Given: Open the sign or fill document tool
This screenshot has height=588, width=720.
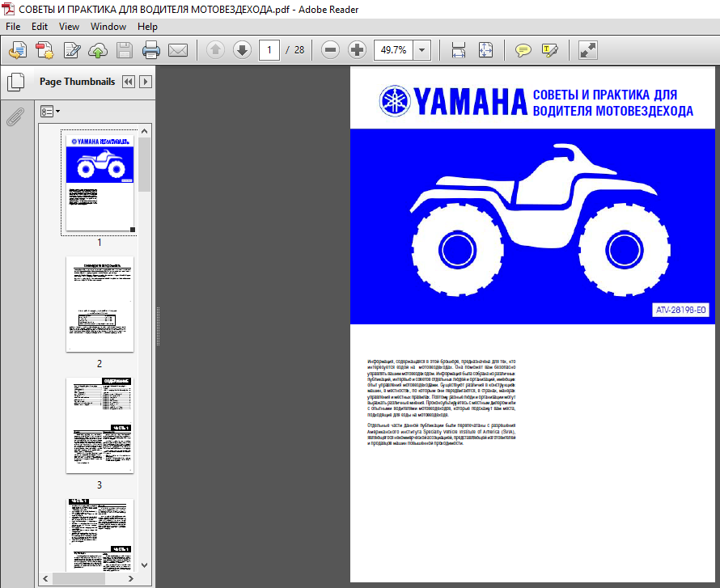Looking at the screenshot, I should (72, 50).
